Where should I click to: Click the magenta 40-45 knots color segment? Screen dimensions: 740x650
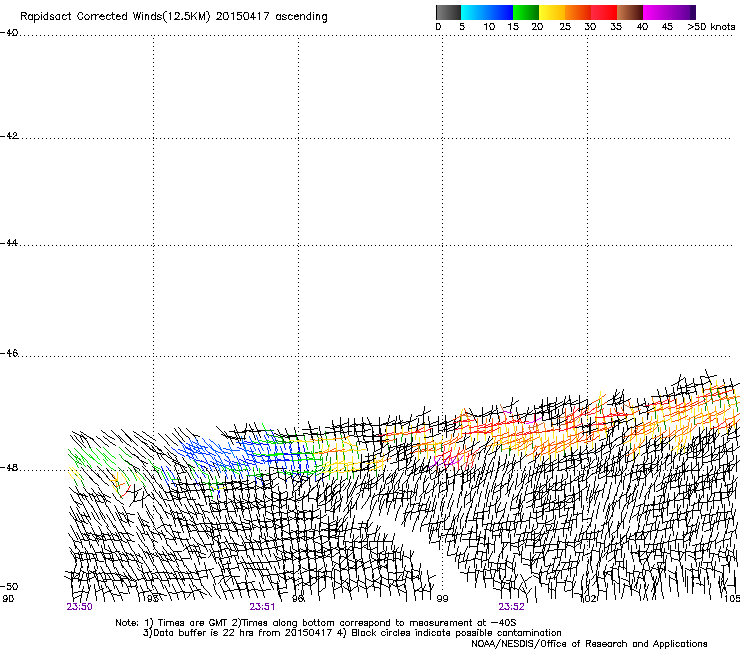click(x=656, y=12)
